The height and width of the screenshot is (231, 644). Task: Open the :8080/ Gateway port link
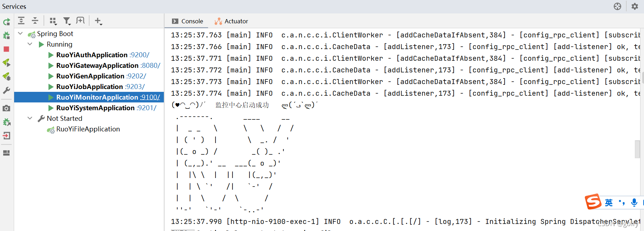point(150,65)
